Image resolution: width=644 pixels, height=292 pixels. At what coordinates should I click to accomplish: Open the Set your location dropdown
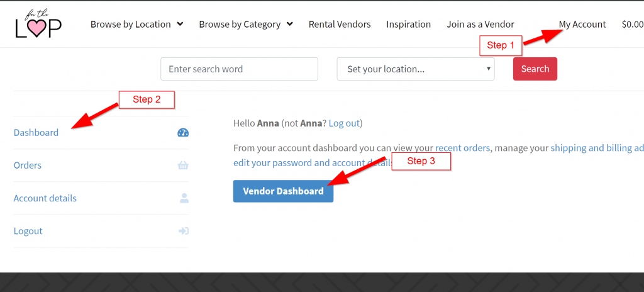coord(416,69)
